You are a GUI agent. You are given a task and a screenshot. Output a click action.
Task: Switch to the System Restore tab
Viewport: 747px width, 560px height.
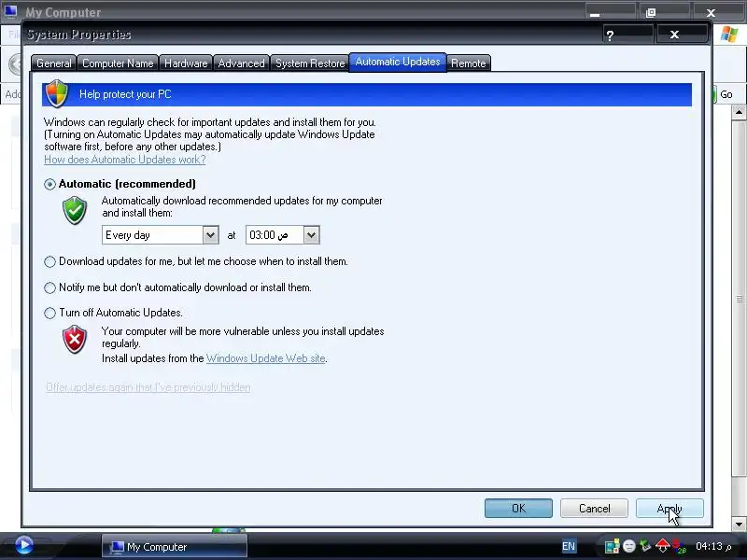tap(310, 63)
